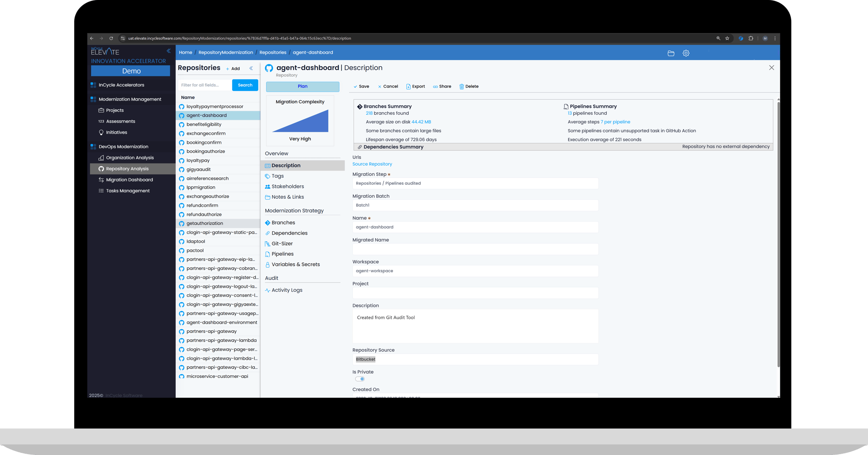The width and height of the screenshot is (868, 455).
Task: Open the Source Repository link
Action: click(x=372, y=164)
